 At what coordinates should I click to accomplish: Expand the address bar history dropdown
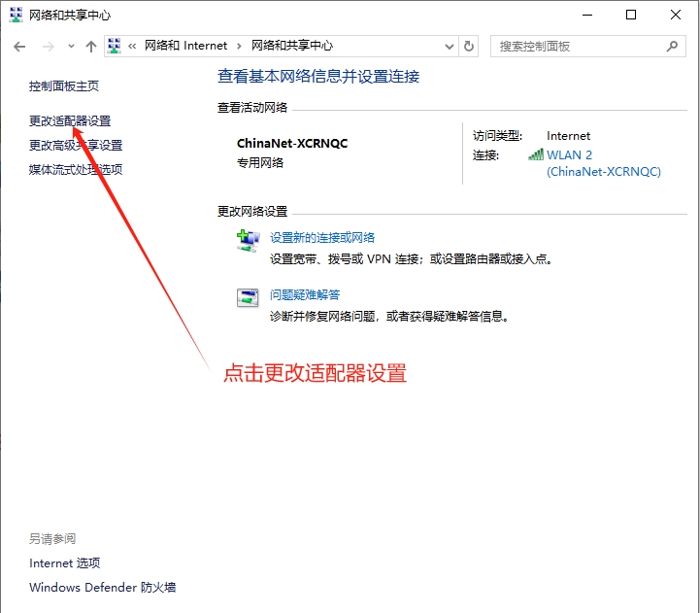tap(449, 46)
